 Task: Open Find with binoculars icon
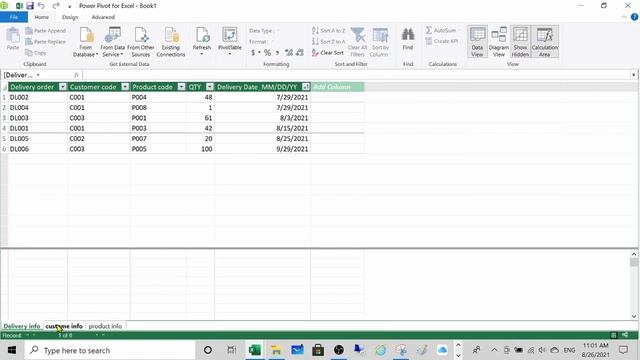tap(408, 39)
